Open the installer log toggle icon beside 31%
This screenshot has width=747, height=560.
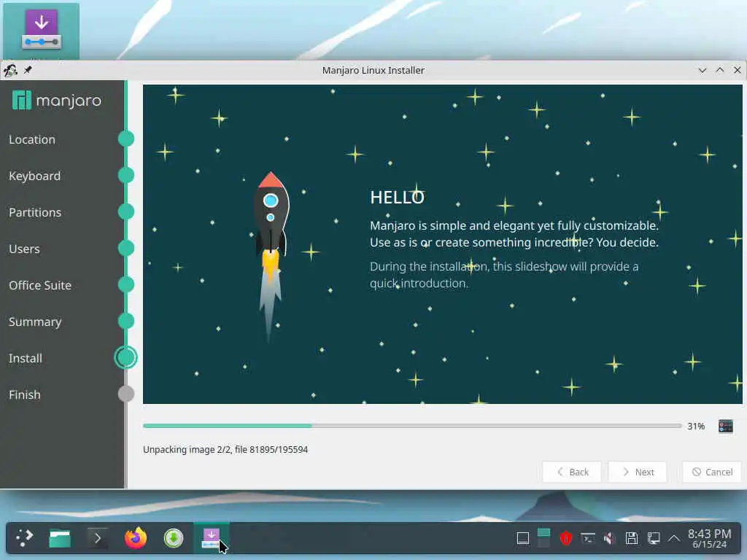coord(725,426)
